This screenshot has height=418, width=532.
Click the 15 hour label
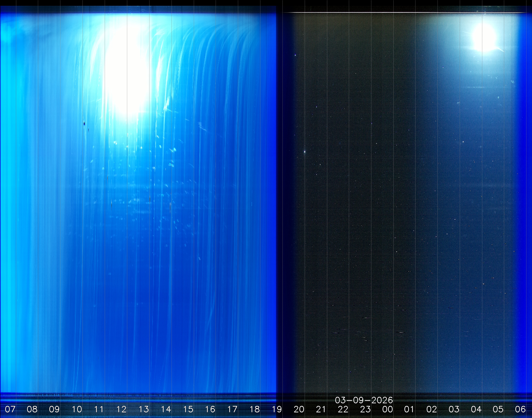coord(188,409)
